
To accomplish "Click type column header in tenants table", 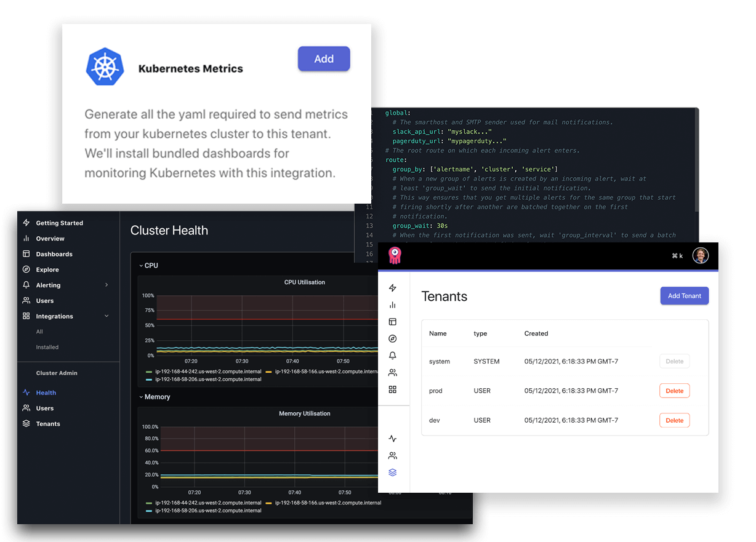I will (480, 333).
